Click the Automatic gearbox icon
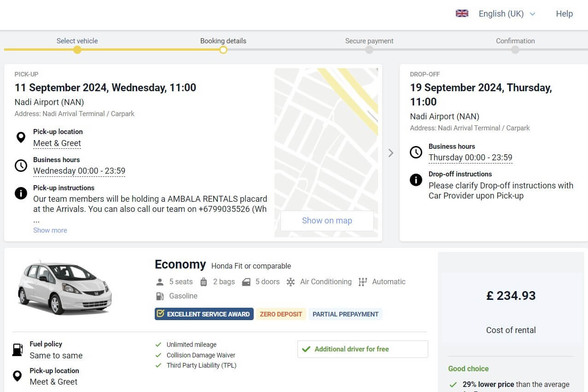Viewport: 588px width, 392px height. [x=363, y=282]
